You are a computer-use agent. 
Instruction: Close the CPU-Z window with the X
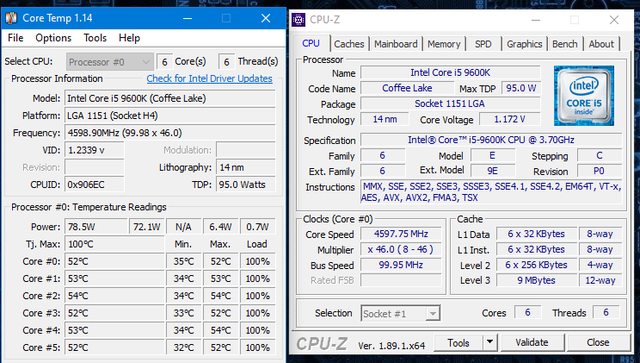pyautogui.click(x=614, y=20)
